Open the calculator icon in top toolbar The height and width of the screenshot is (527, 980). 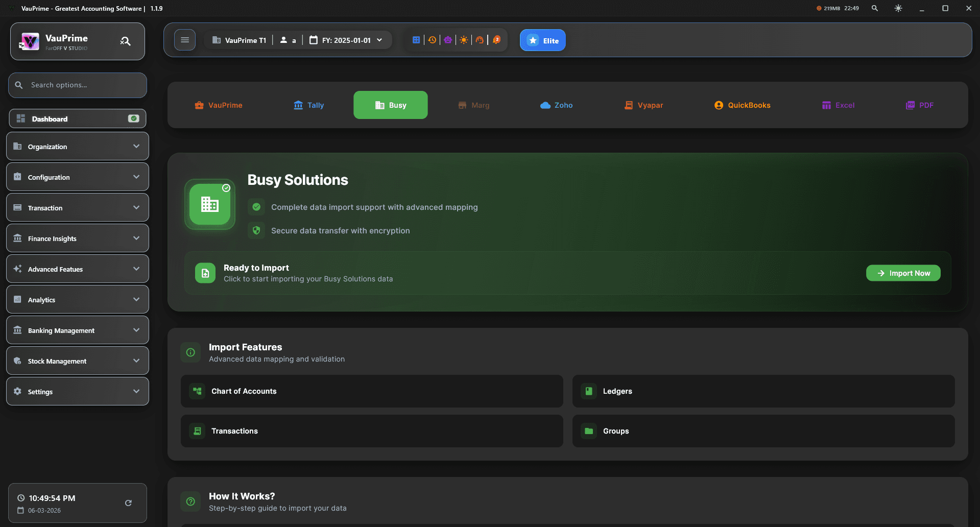click(x=416, y=40)
